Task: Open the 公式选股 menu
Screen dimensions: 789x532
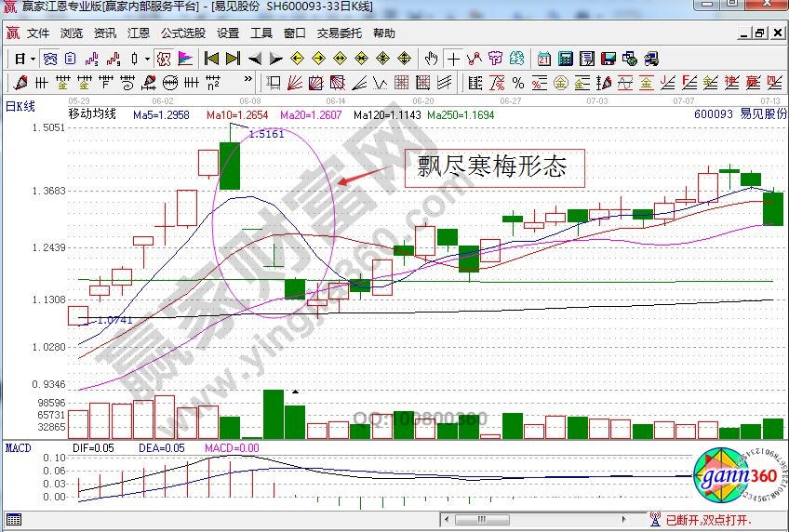Action: [x=183, y=33]
